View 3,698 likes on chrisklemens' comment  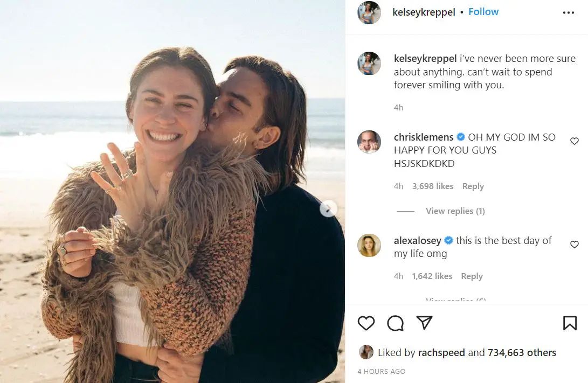433,186
